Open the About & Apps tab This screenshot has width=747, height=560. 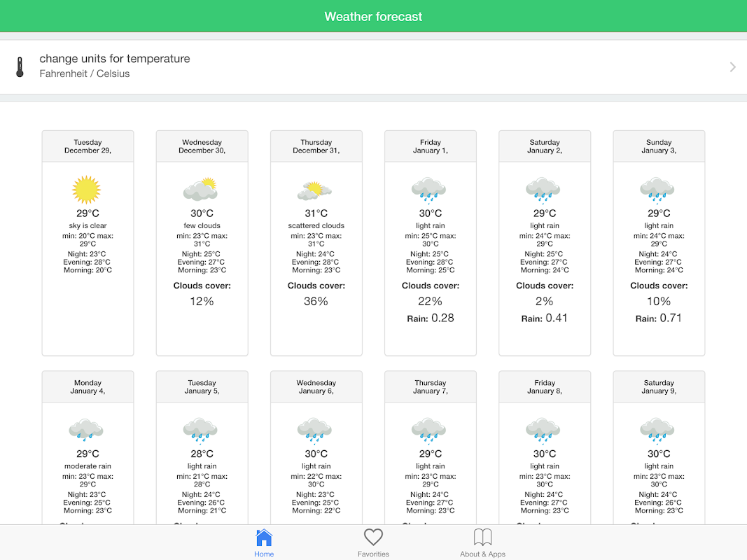482,543
